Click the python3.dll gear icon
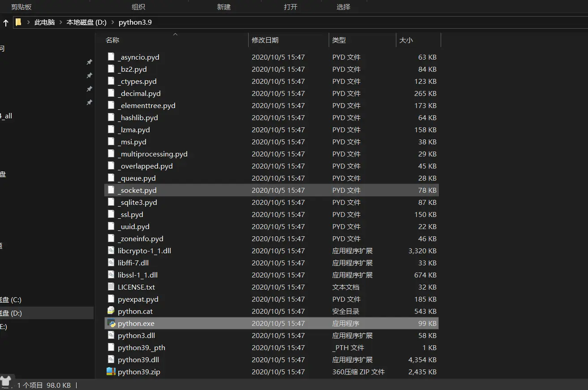 [x=111, y=335]
